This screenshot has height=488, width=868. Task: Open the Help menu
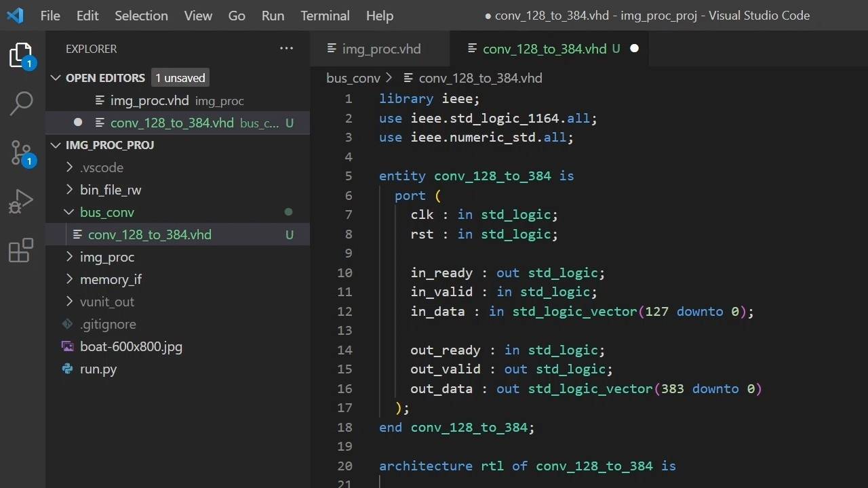[x=379, y=16]
